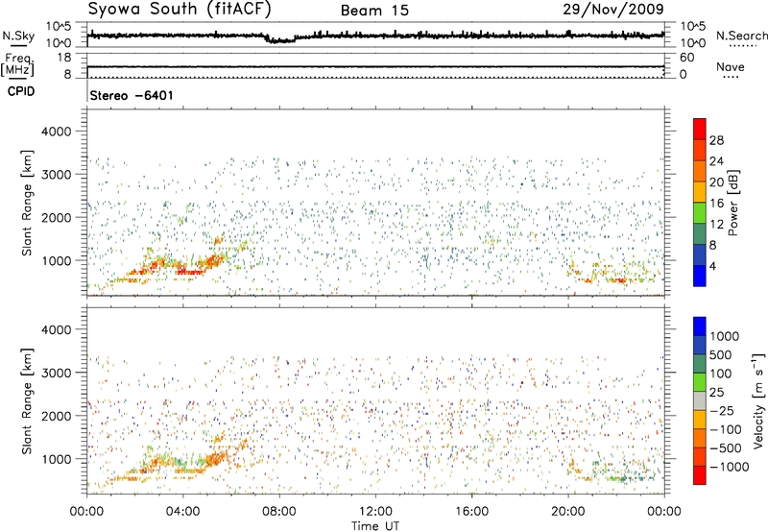The height and width of the screenshot is (532, 768).
Task: Click the '3000' range tick of velocity panel
Action: (x=57, y=373)
